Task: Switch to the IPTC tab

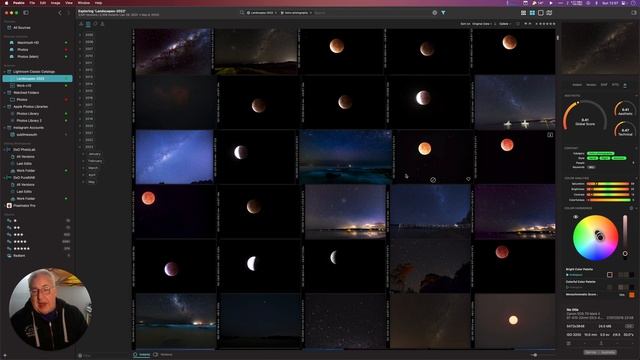Action: point(615,85)
